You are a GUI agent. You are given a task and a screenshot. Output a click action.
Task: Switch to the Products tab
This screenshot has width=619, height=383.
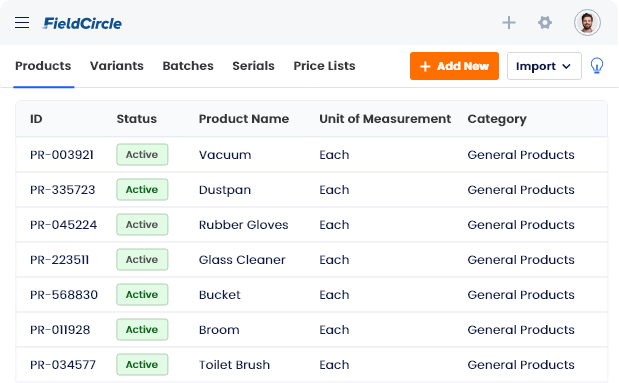(x=43, y=66)
